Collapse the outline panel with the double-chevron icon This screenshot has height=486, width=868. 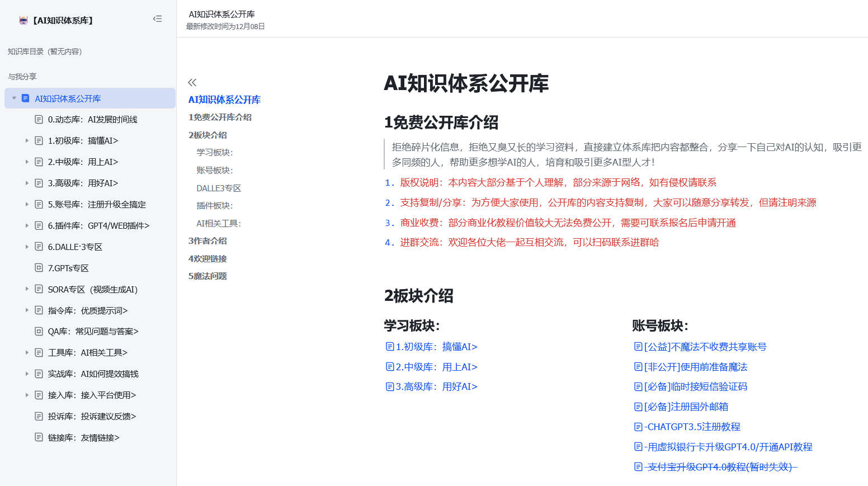tap(192, 83)
